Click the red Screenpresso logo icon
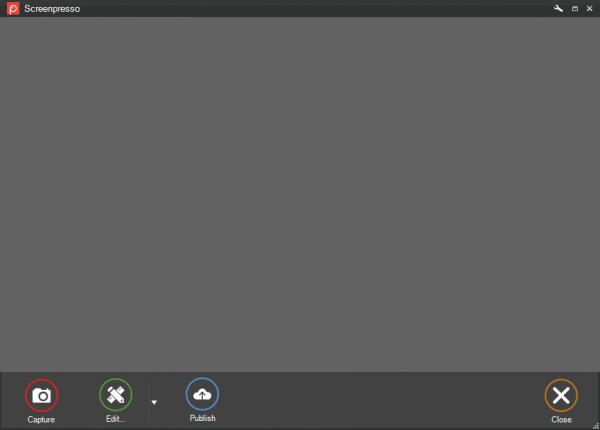This screenshot has height=430, width=600. point(13,8)
